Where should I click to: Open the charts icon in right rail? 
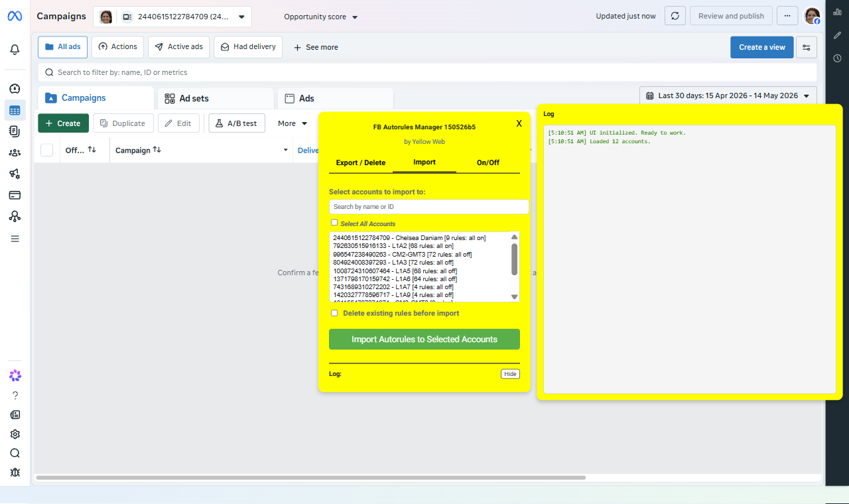pos(837,12)
